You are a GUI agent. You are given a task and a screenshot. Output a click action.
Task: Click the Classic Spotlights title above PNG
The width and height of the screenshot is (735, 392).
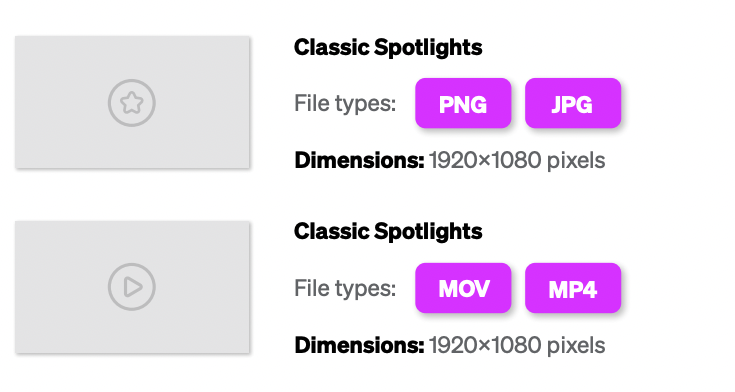[x=388, y=48]
